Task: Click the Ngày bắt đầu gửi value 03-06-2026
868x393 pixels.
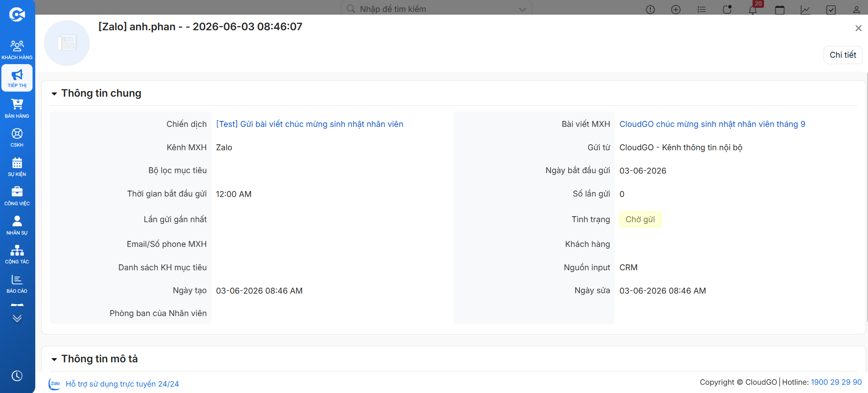Action: 643,171
